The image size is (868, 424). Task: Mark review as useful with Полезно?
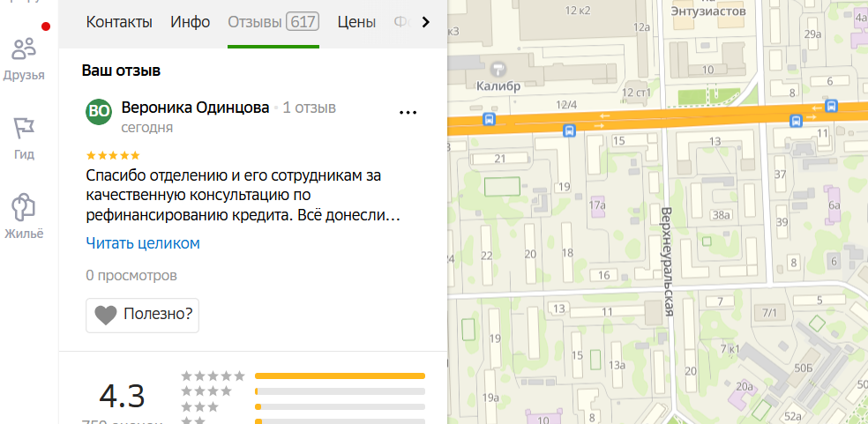142,316
